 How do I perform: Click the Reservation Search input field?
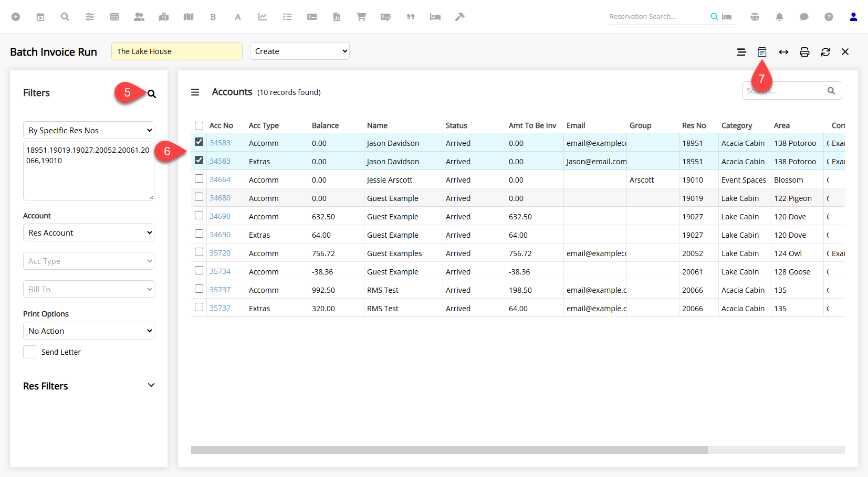coord(658,17)
